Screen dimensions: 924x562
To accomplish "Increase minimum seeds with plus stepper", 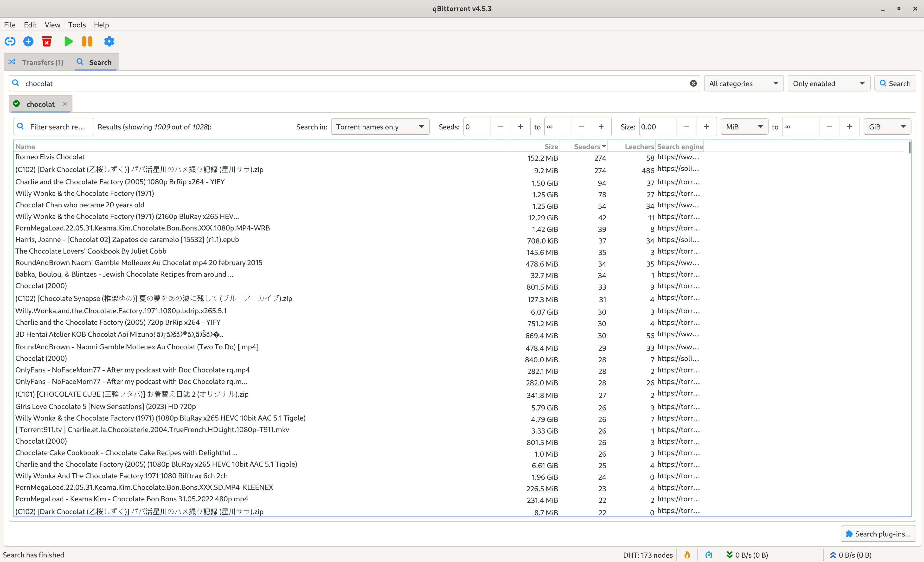I will coord(520,127).
